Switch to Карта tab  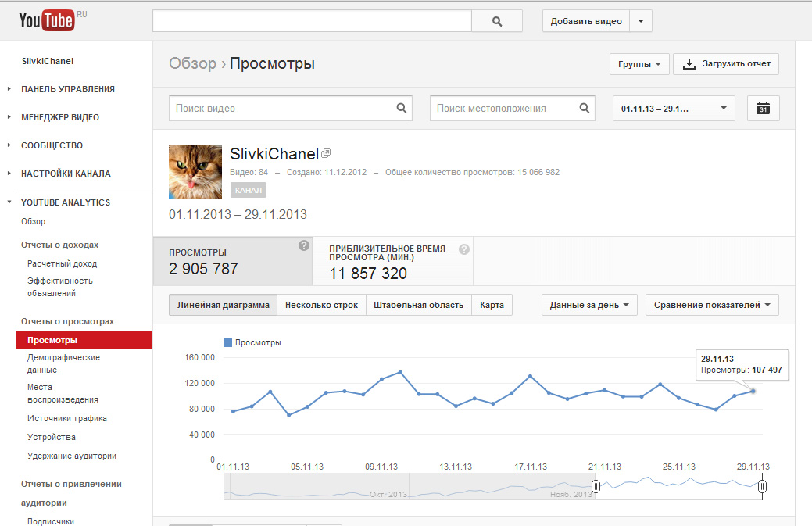click(492, 305)
